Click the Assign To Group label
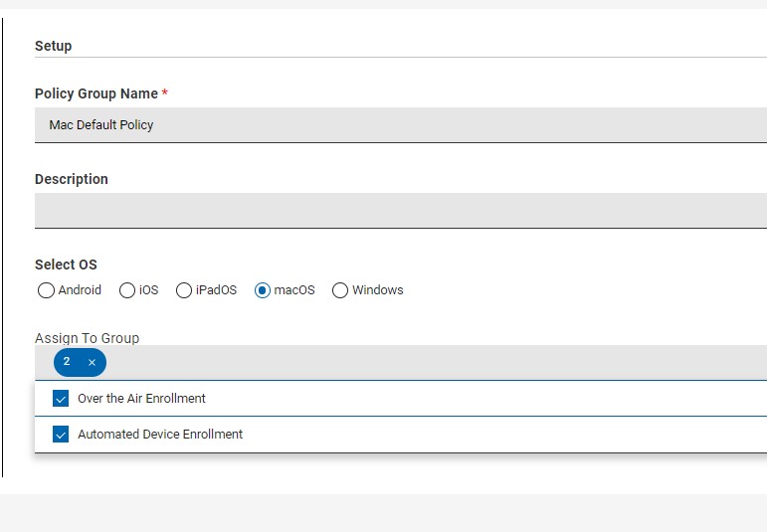The width and height of the screenshot is (767, 532). tap(88, 338)
